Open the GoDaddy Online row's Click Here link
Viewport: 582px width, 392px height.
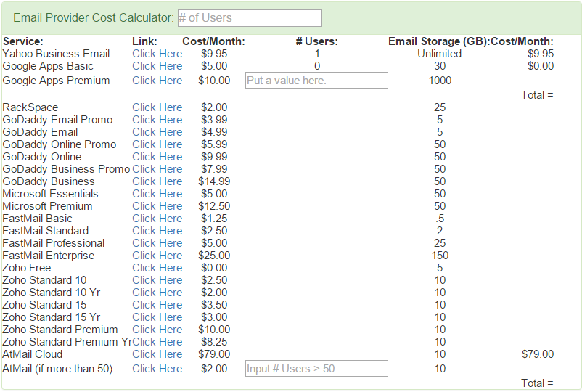pyautogui.click(x=157, y=157)
